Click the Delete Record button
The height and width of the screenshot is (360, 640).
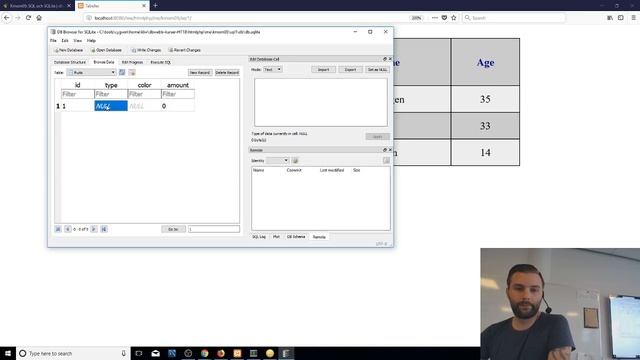coord(227,72)
